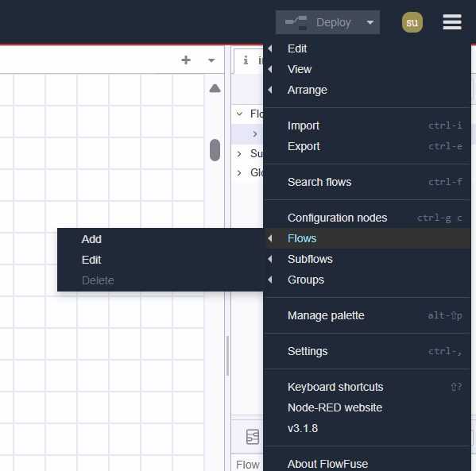Open Manage palette

pos(367,315)
